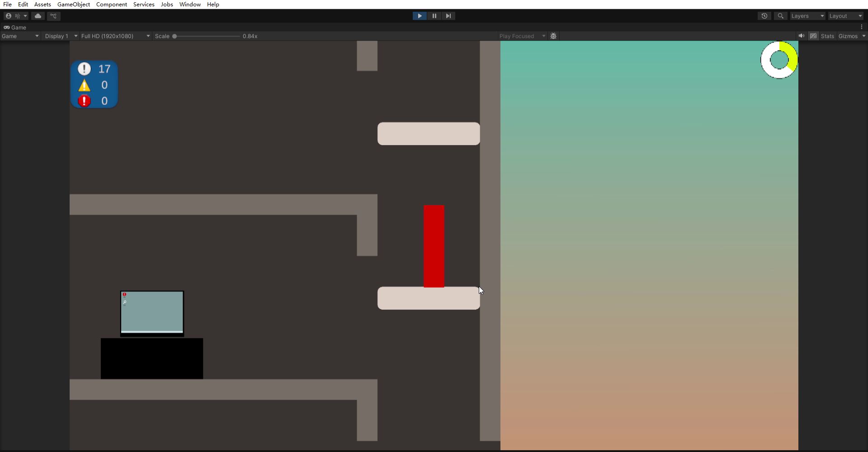Open the Layout dropdown
Image resolution: width=868 pixels, height=452 pixels.
pyautogui.click(x=845, y=16)
